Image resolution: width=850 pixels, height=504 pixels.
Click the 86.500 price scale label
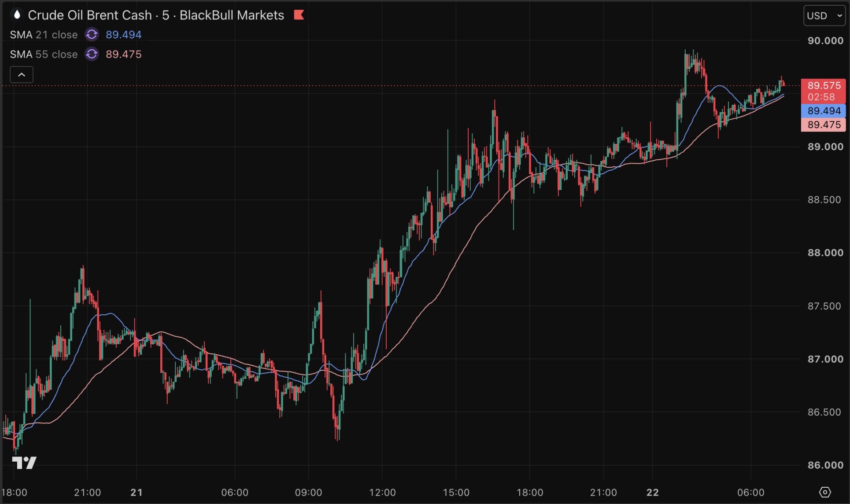tap(825, 412)
